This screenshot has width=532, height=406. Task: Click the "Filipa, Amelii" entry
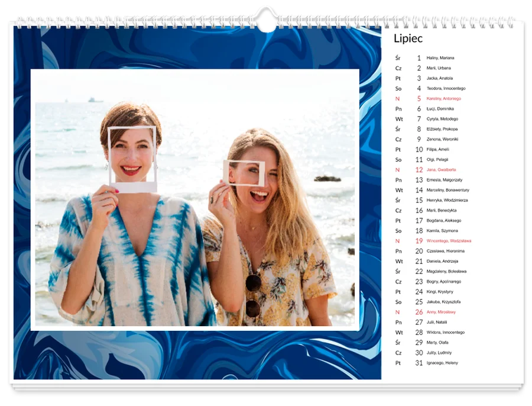pos(437,150)
